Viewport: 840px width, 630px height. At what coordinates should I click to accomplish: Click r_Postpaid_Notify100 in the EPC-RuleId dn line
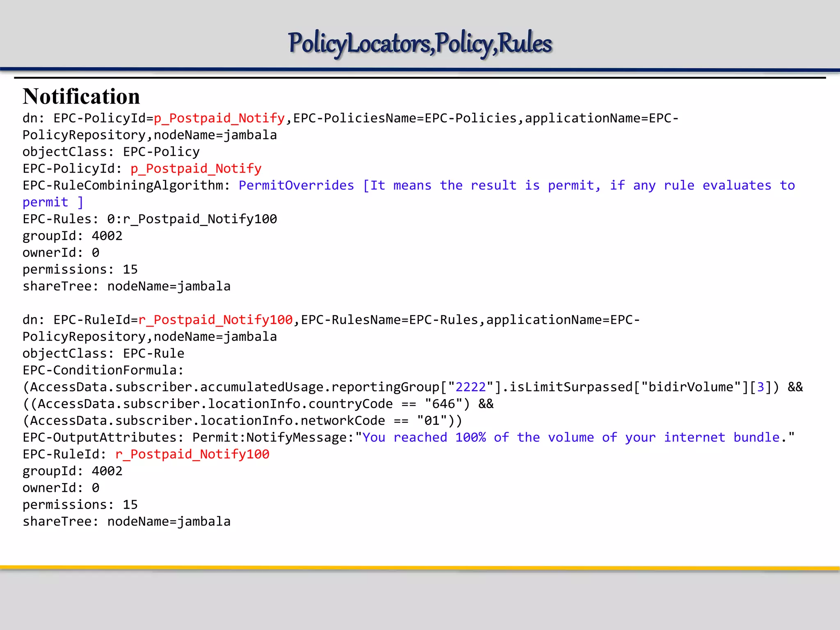[215, 320]
